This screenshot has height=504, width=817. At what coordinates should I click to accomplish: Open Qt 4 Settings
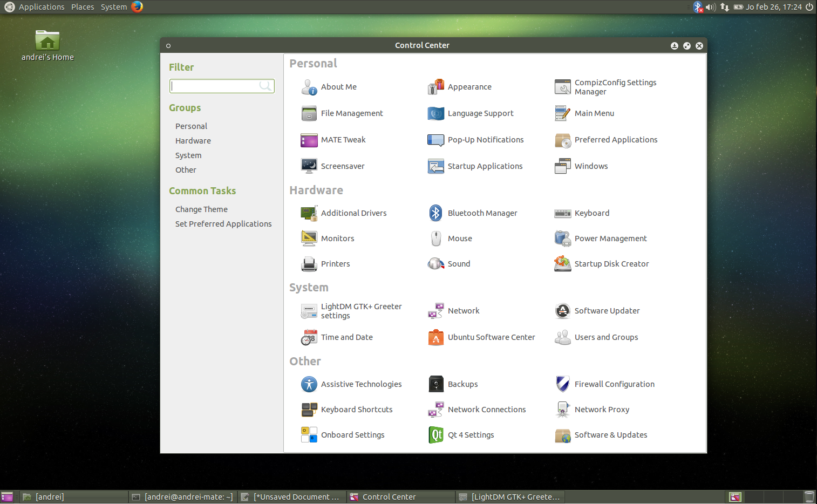click(x=470, y=434)
